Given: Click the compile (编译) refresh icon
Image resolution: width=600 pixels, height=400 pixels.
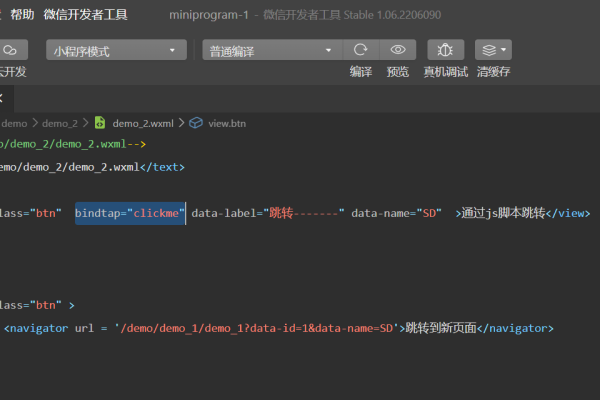Looking at the screenshot, I should click(x=361, y=50).
